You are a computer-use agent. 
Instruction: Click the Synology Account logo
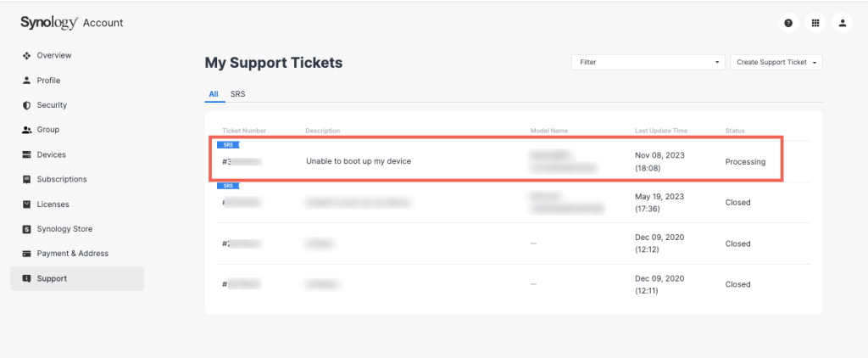tap(72, 23)
